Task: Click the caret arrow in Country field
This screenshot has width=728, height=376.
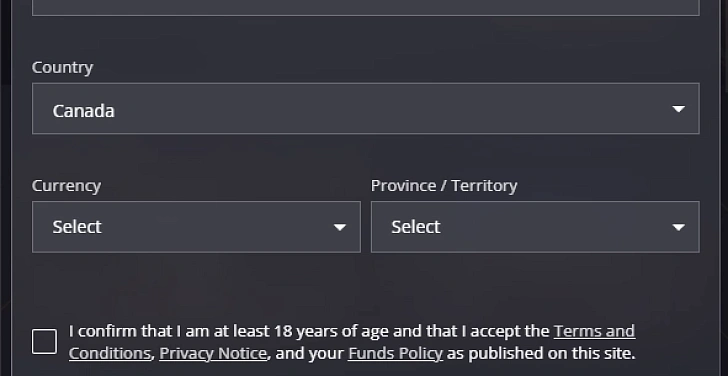Action: point(678,109)
